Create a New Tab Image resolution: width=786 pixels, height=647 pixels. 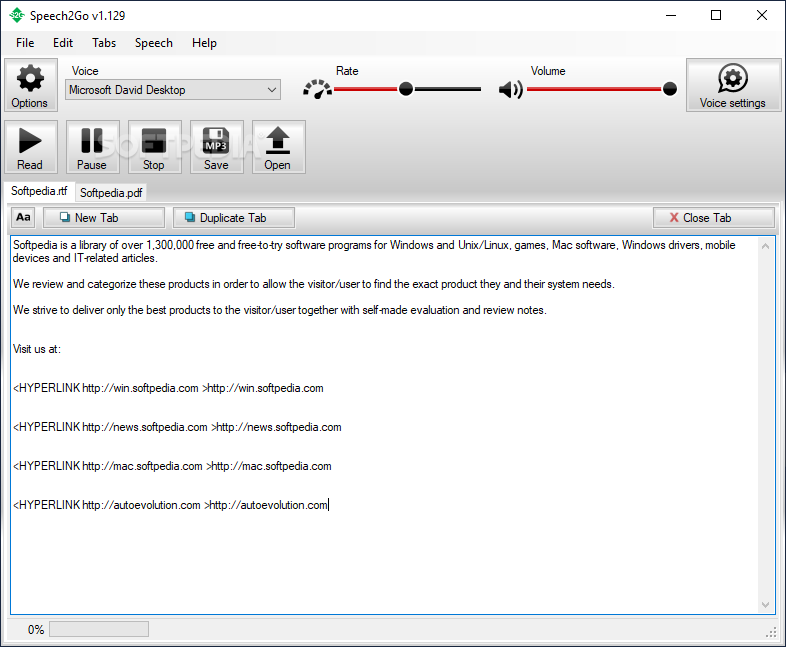coord(104,218)
